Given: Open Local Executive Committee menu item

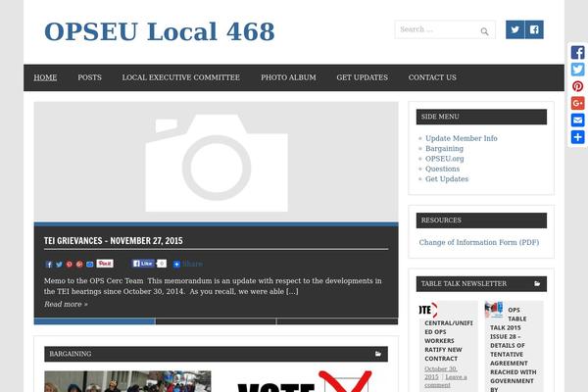Looking at the screenshot, I should pos(180,77).
